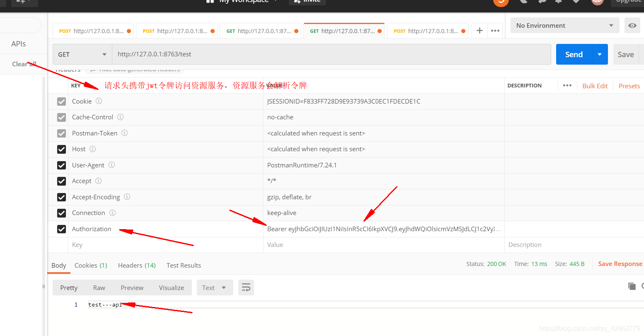Select Visualize response view

(171, 288)
